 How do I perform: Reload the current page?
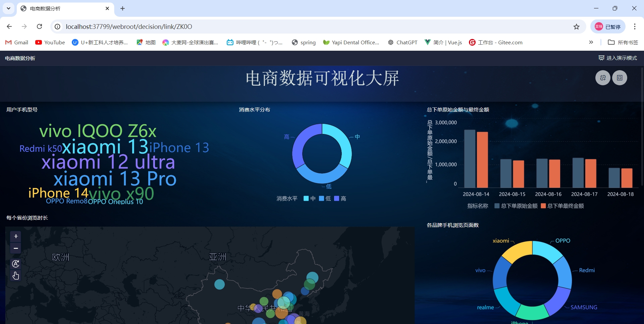(39, 27)
